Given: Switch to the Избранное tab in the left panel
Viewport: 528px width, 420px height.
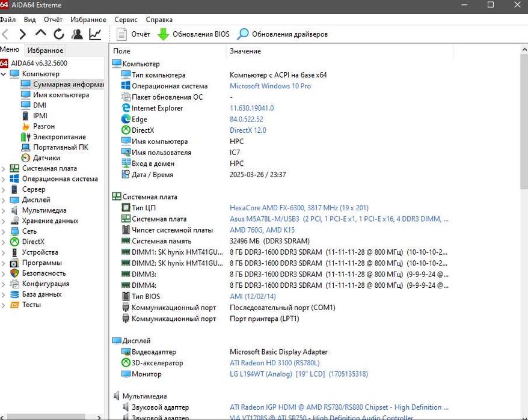Looking at the screenshot, I should [x=45, y=50].
